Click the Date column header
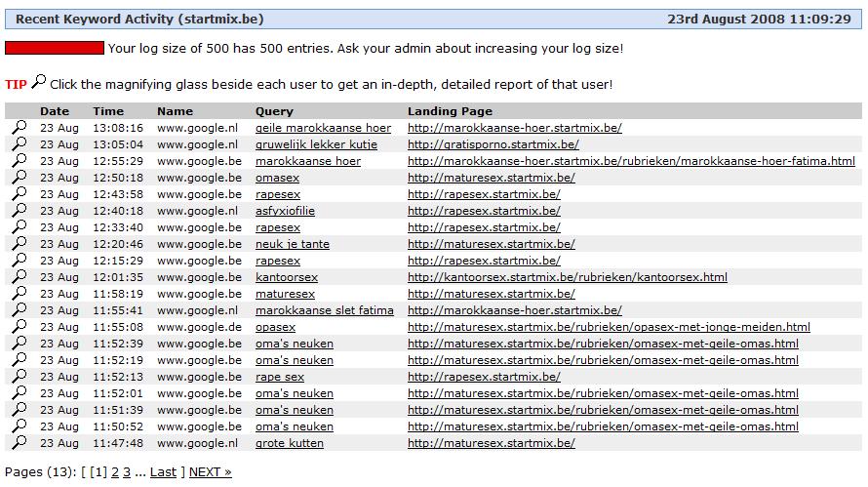868x487 pixels. click(55, 111)
